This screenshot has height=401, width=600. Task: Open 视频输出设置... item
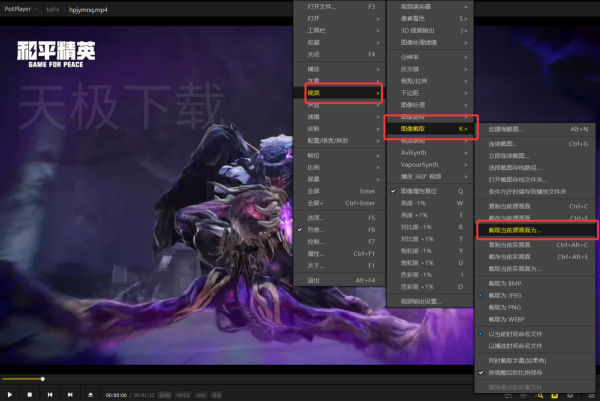tap(430, 301)
